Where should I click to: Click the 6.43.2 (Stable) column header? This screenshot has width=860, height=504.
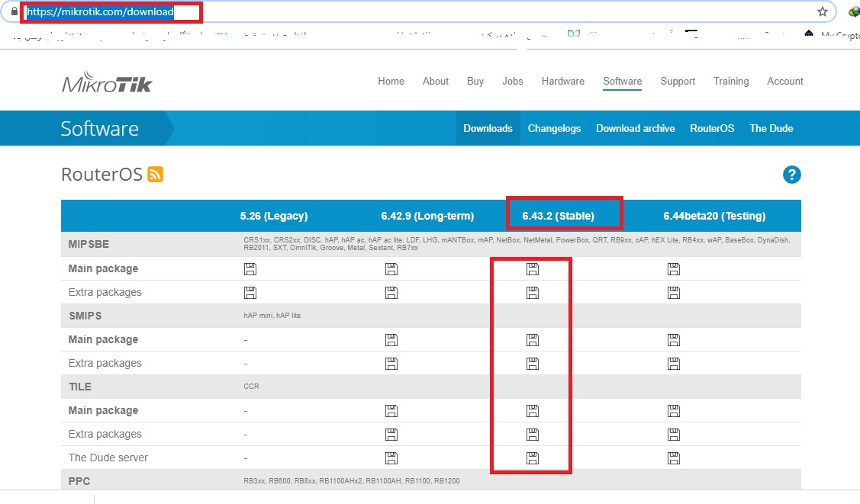[x=559, y=216]
